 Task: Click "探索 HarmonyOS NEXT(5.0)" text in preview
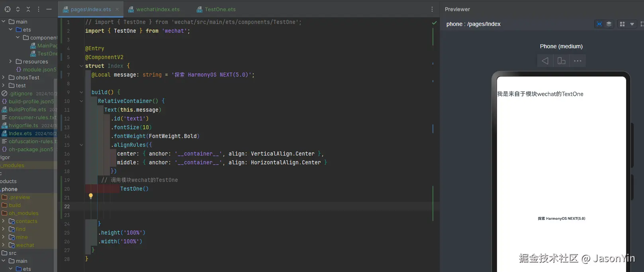coord(562,219)
